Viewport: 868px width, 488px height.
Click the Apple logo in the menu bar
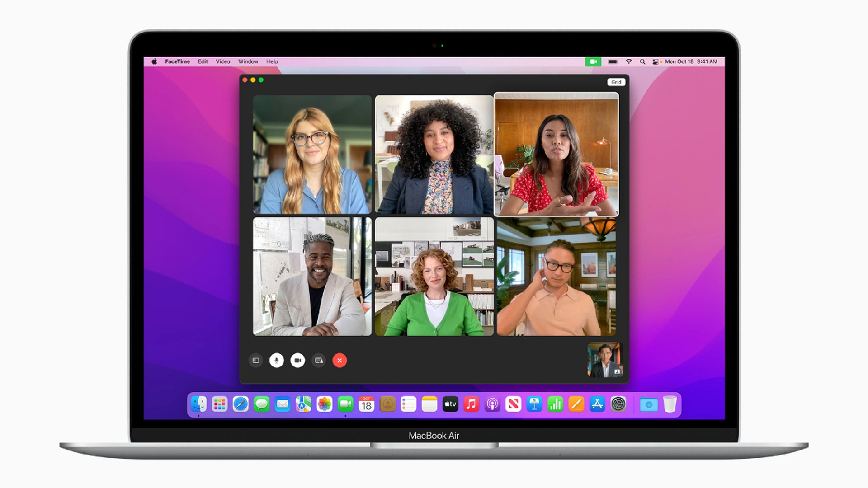(x=155, y=61)
